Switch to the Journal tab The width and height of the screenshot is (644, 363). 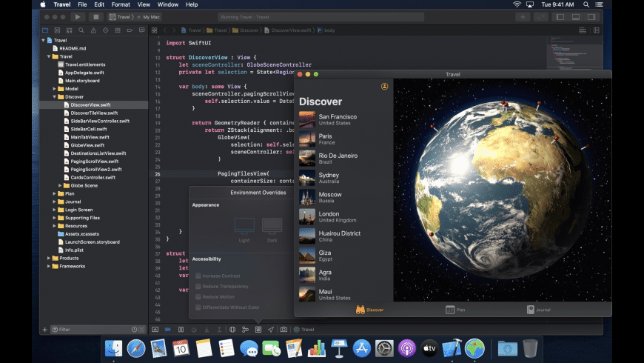(x=539, y=310)
